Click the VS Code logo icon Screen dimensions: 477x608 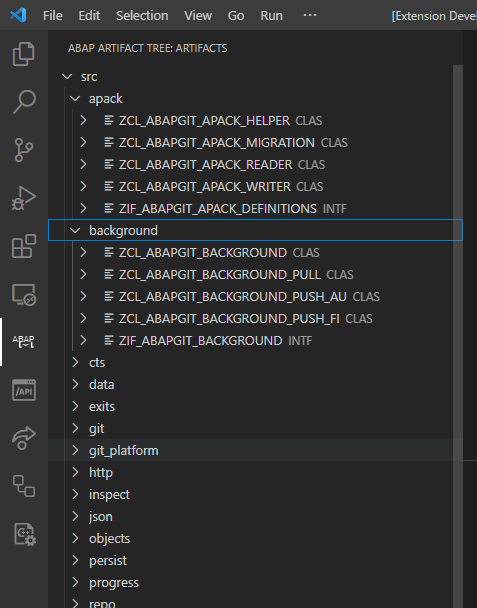tap(18, 16)
